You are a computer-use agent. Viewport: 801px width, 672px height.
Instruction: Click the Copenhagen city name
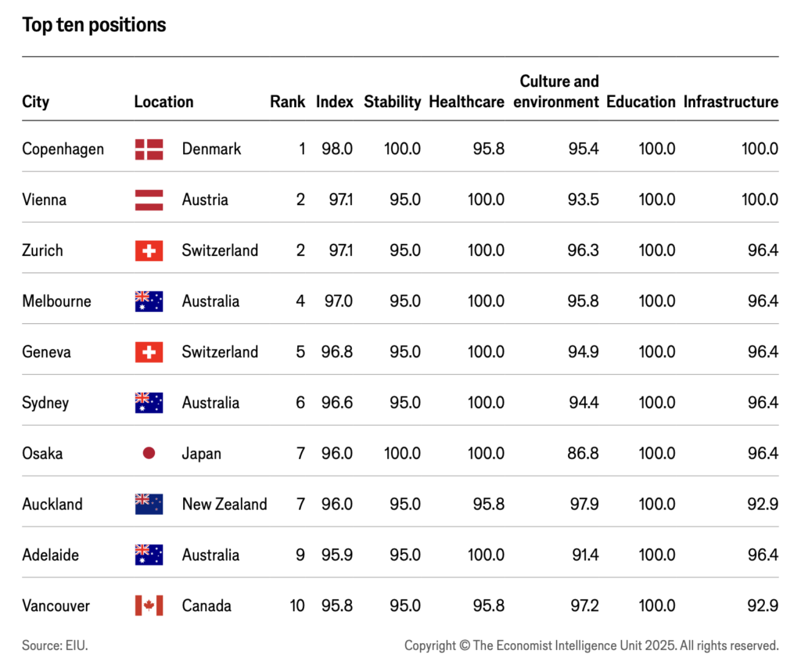(x=63, y=149)
